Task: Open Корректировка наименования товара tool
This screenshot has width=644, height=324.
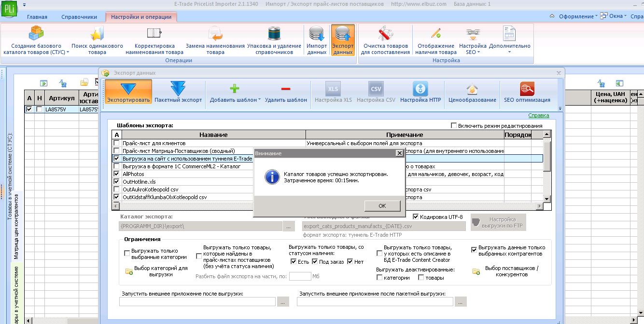Action: pyautogui.click(x=154, y=40)
